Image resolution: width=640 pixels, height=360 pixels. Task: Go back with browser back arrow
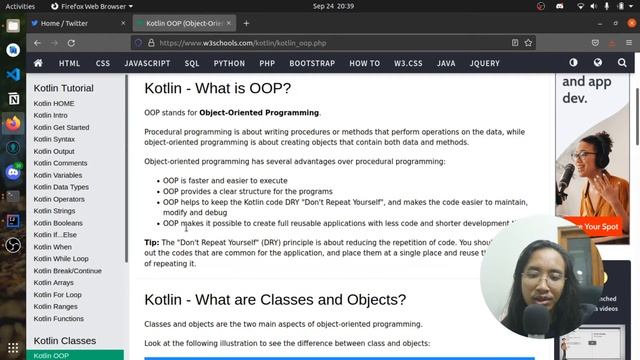(x=38, y=43)
